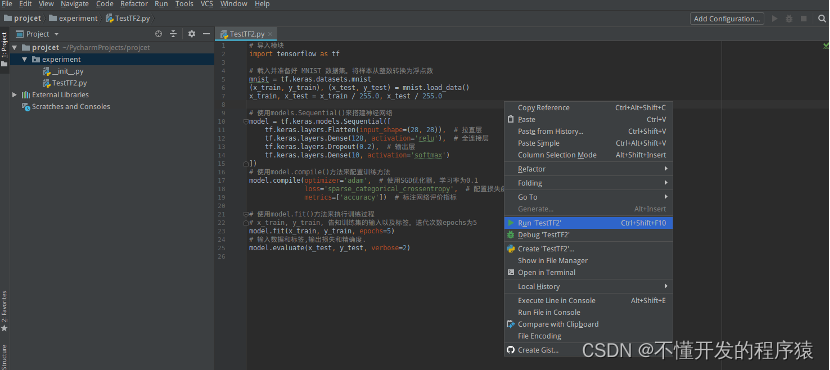Image resolution: width=830 pixels, height=370 pixels.
Task: Click experiment in the breadcrumb bar
Action: click(x=74, y=19)
